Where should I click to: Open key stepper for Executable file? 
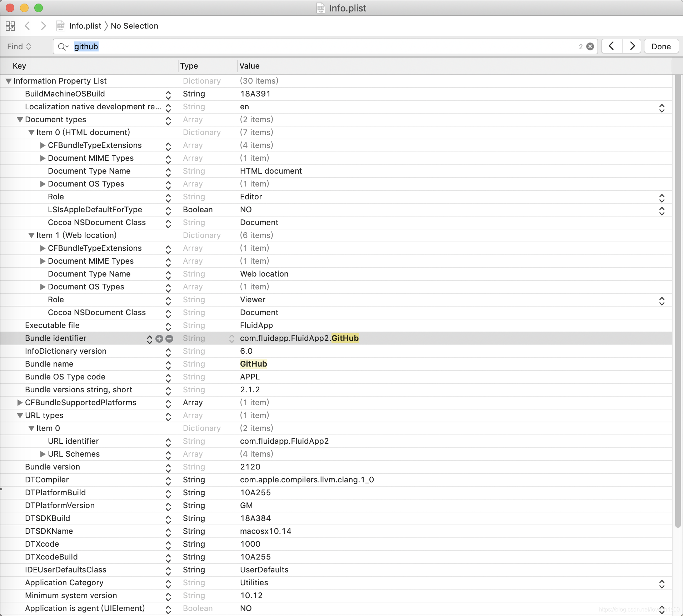click(x=168, y=326)
